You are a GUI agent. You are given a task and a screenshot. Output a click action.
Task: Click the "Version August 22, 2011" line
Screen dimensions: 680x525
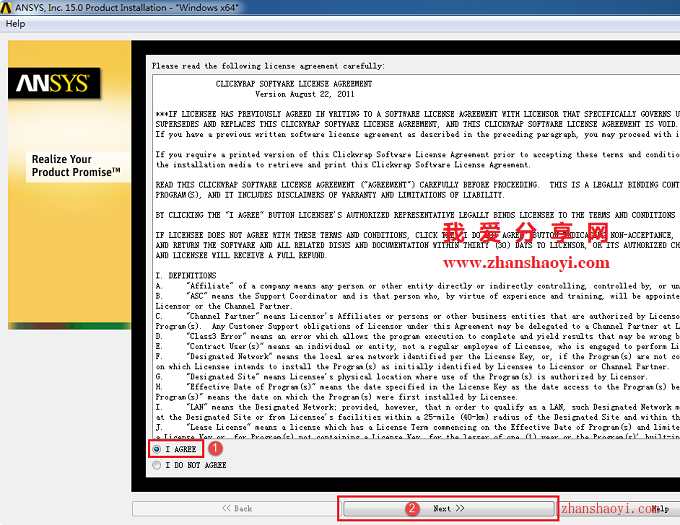click(305, 94)
